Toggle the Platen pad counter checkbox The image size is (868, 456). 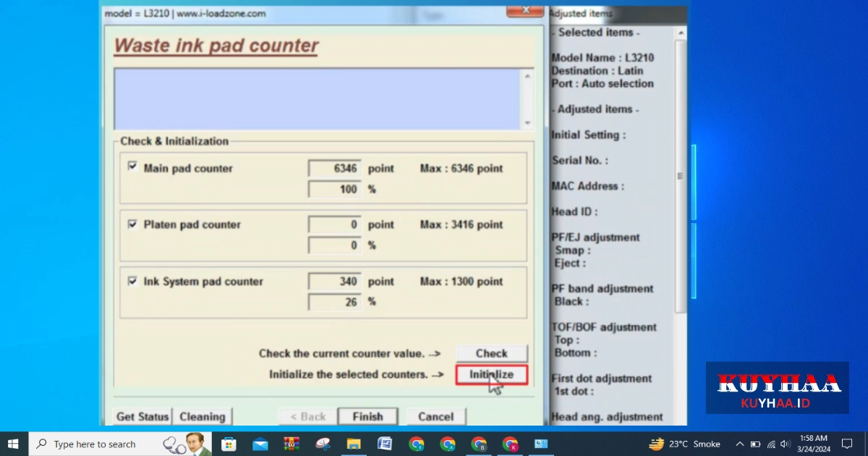coord(132,224)
